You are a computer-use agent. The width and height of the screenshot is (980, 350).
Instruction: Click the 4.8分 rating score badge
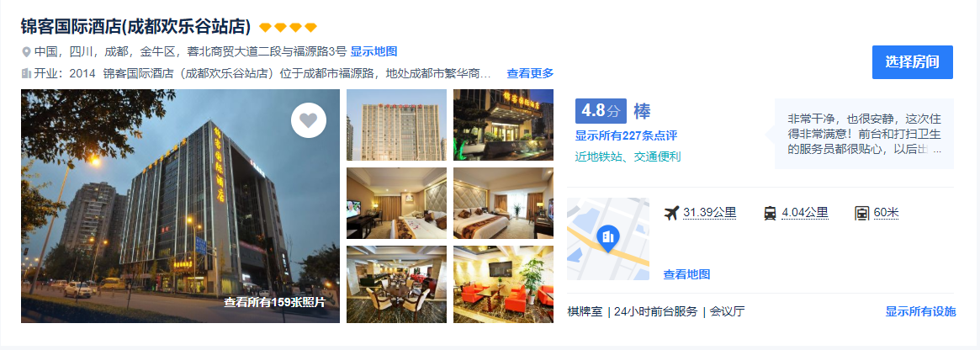601,111
